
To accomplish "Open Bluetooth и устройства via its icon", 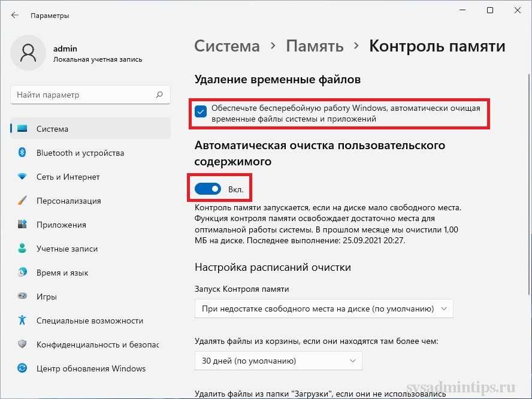I will point(22,153).
